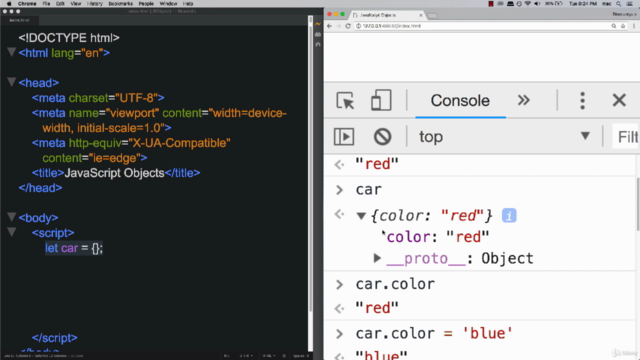Image resolution: width=640 pixels, height=360 pixels.
Task: Open Spotlight search in menu bar
Action: 619,4
